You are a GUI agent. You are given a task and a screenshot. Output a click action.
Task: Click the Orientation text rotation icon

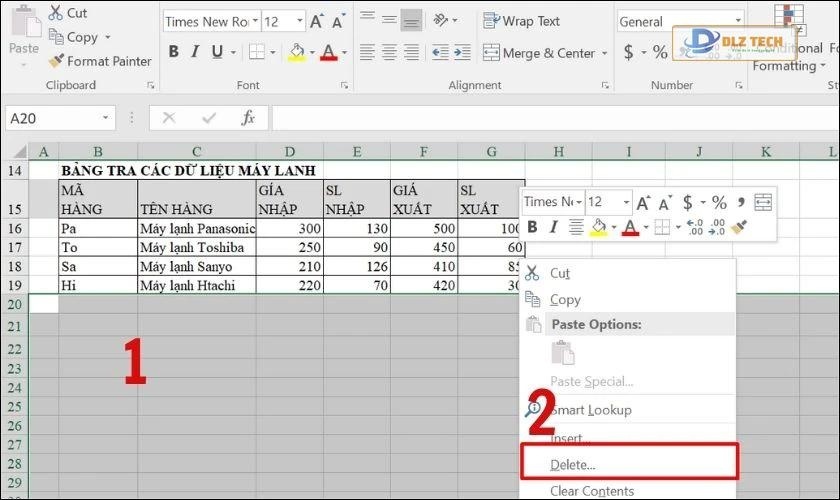tap(441, 20)
